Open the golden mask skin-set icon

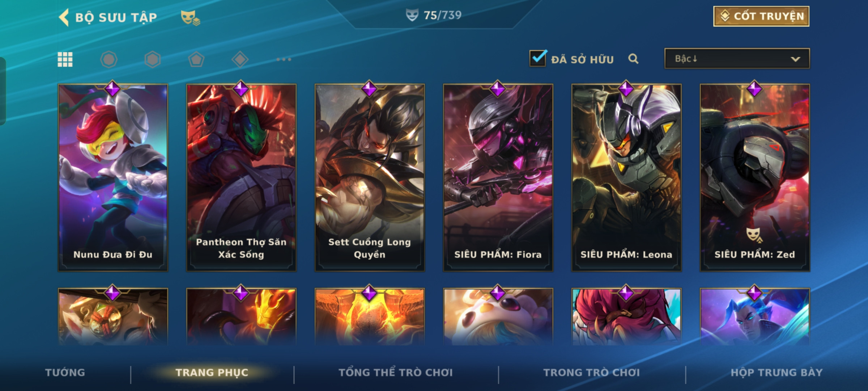pyautogui.click(x=190, y=17)
